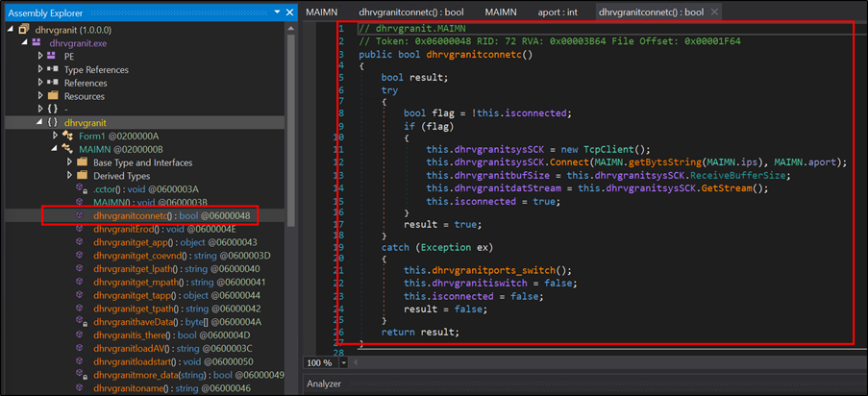Click the dhrvgranitget_app() method icon

80,242
